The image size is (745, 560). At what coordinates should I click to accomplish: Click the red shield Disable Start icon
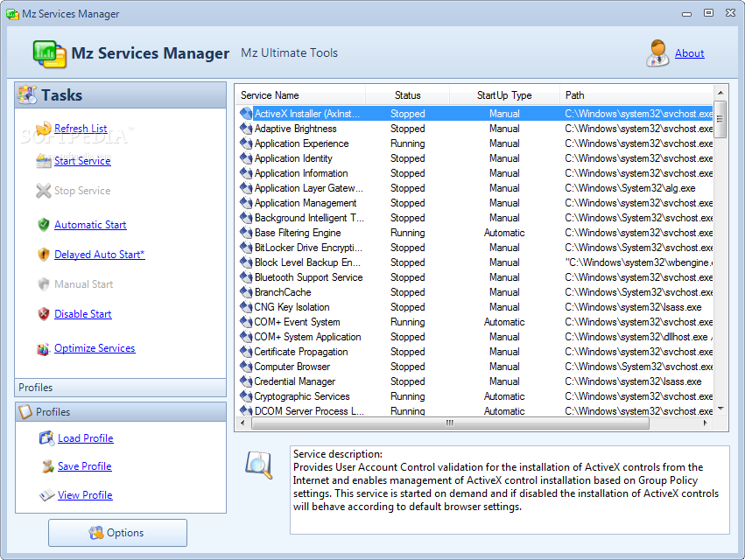coord(43,314)
